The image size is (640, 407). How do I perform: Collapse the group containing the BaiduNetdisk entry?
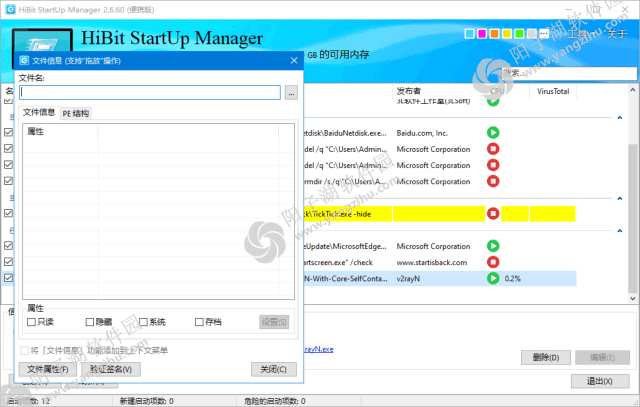tap(620, 118)
